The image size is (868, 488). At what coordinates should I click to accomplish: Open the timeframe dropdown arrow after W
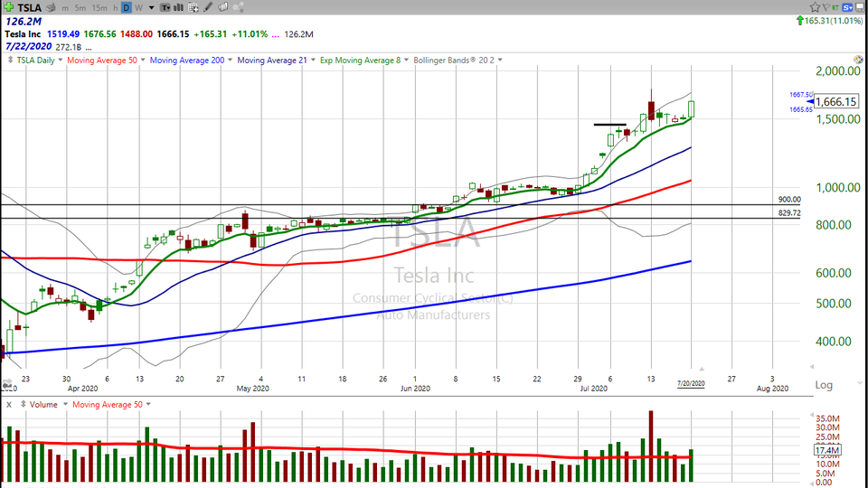tap(149, 7)
